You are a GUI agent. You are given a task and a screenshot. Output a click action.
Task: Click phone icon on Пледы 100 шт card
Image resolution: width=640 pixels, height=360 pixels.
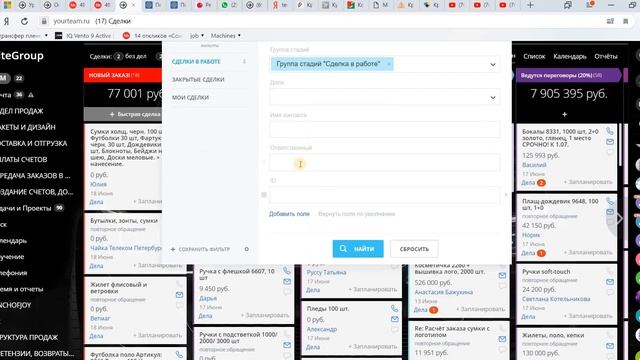pyautogui.click(x=394, y=309)
